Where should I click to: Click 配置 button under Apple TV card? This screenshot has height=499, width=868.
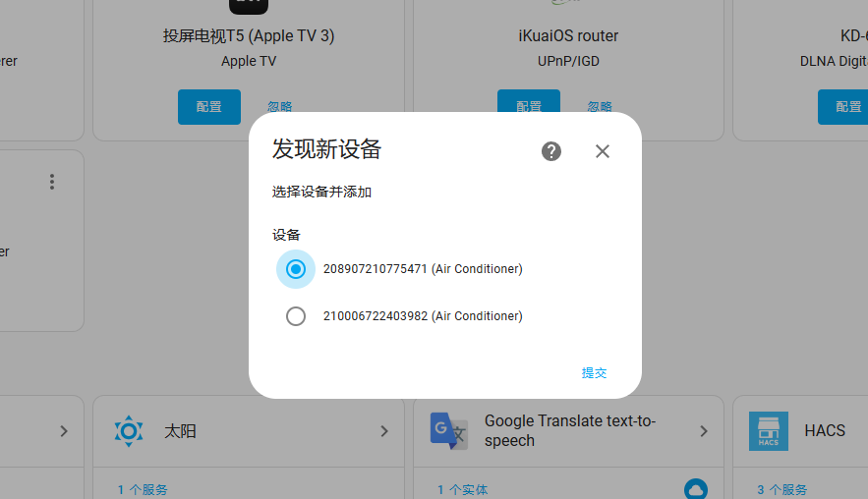209,107
